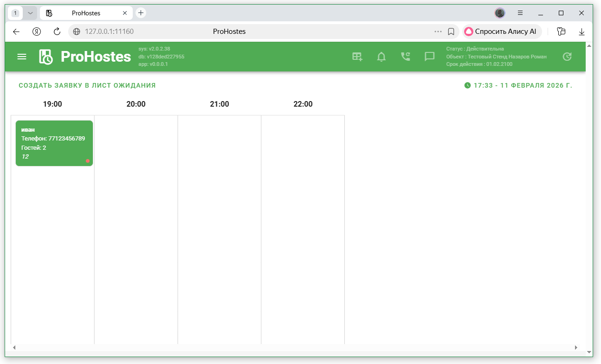Select the ProHostes browser tab
The image size is (601, 364).
(86, 13)
